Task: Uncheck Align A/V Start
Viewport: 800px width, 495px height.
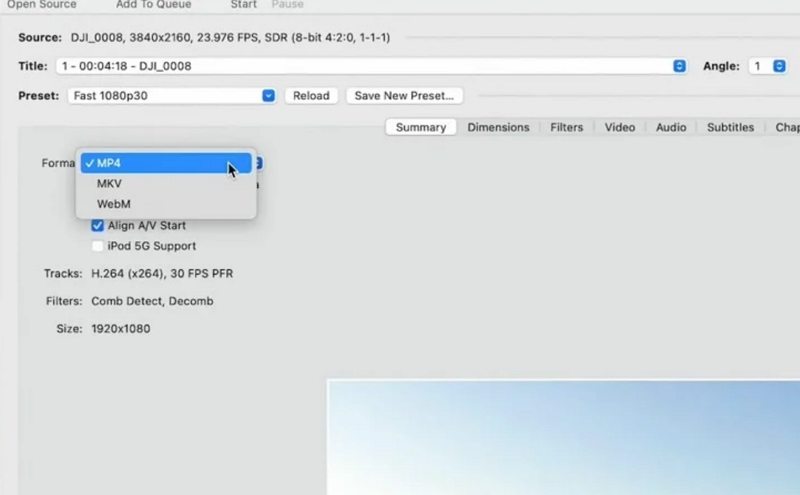Action: point(97,226)
